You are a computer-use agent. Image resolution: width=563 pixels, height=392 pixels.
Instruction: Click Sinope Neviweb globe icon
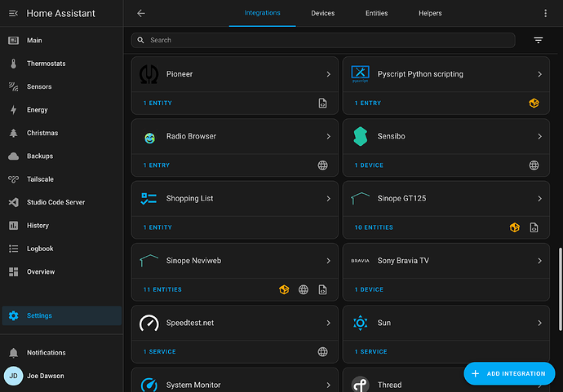304,289
